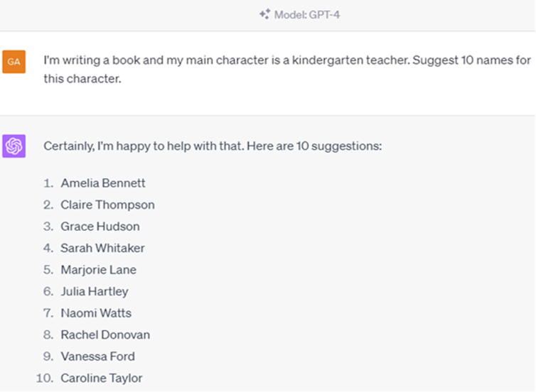Click the Julia Hartley entry
Image resolution: width=536 pixels, height=392 pixels.
tap(95, 291)
